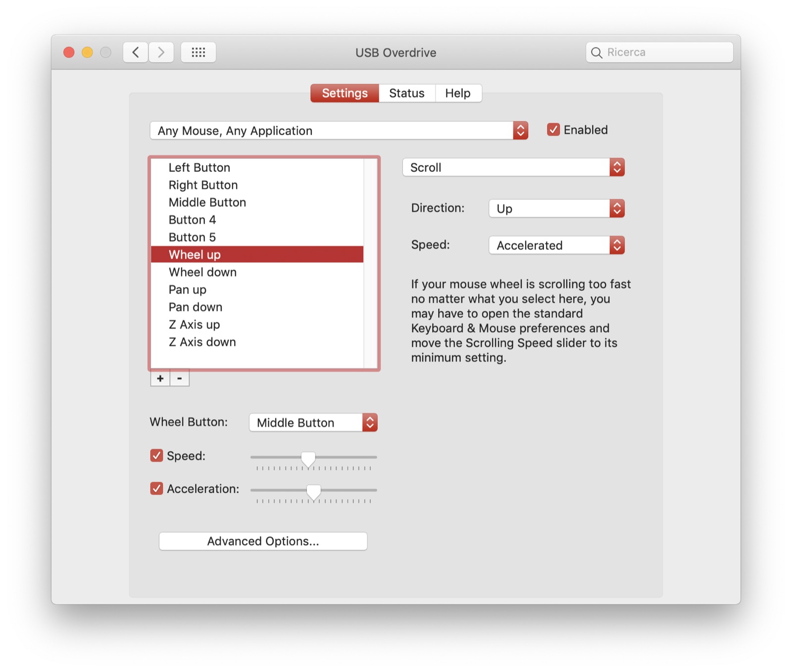
Task: Go forward with the right chevron button
Action: click(161, 52)
